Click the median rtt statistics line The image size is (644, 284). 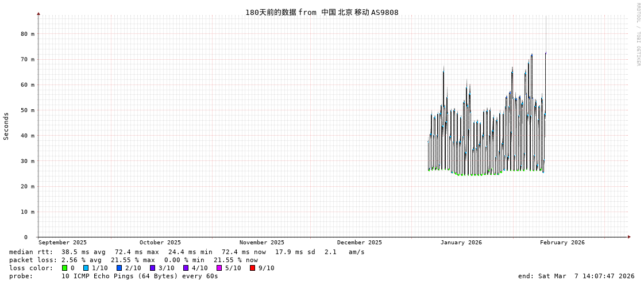[x=187, y=252]
